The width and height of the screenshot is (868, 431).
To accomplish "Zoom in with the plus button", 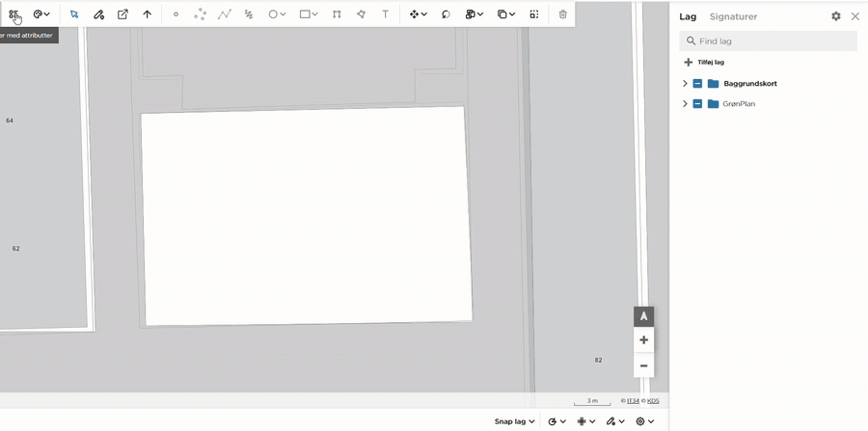I will 644,339.
